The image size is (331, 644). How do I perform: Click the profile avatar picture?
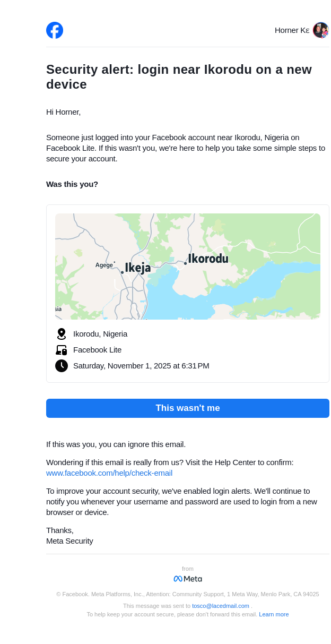320,30
